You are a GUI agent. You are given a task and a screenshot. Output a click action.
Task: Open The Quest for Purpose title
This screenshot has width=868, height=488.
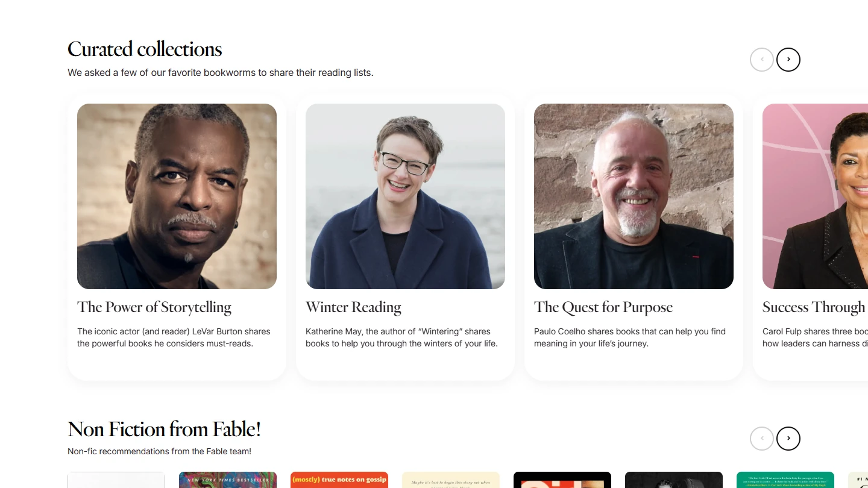click(x=603, y=307)
